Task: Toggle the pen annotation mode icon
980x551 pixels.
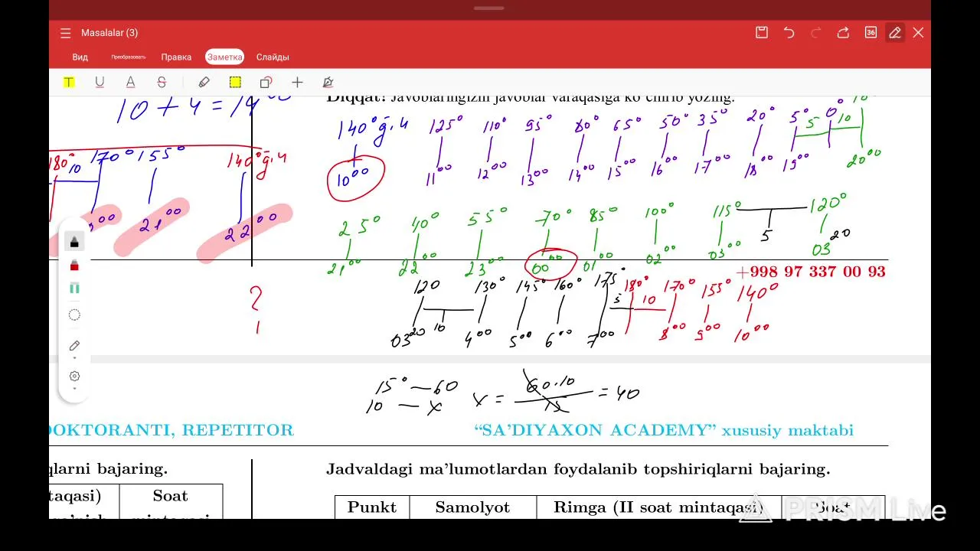Action: 894,32
